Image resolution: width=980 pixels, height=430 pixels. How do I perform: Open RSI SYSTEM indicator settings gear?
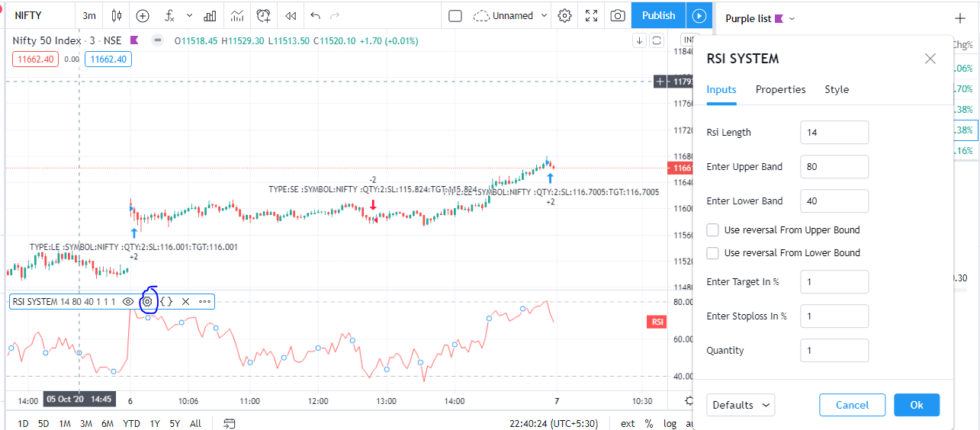pos(148,301)
